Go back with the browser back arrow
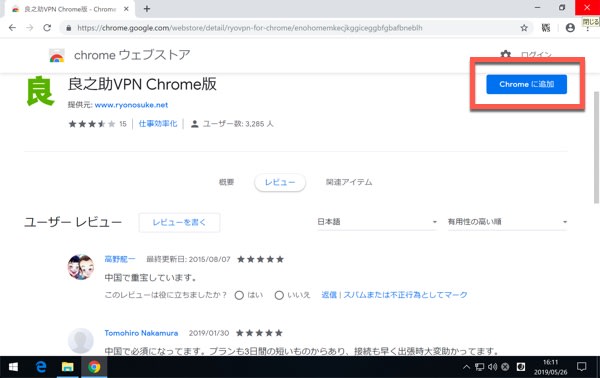The image size is (600, 378). [12, 28]
